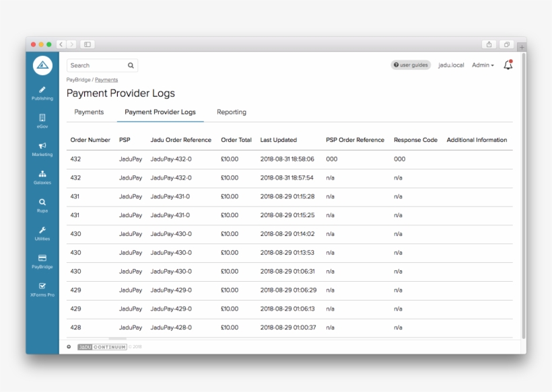
Task: Click the Response Code 000 cell
Action: [400, 159]
